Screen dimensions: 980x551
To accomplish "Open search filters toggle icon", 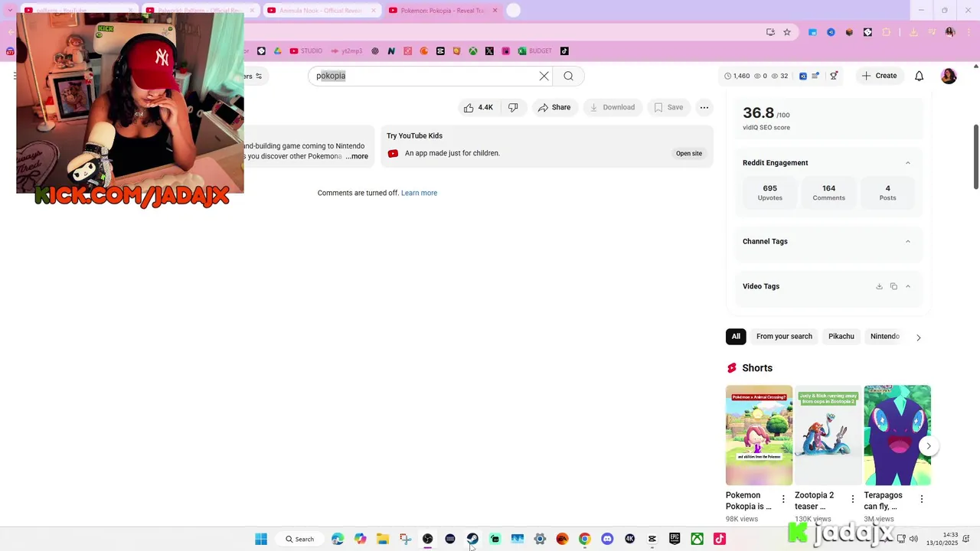I will (x=259, y=76).
